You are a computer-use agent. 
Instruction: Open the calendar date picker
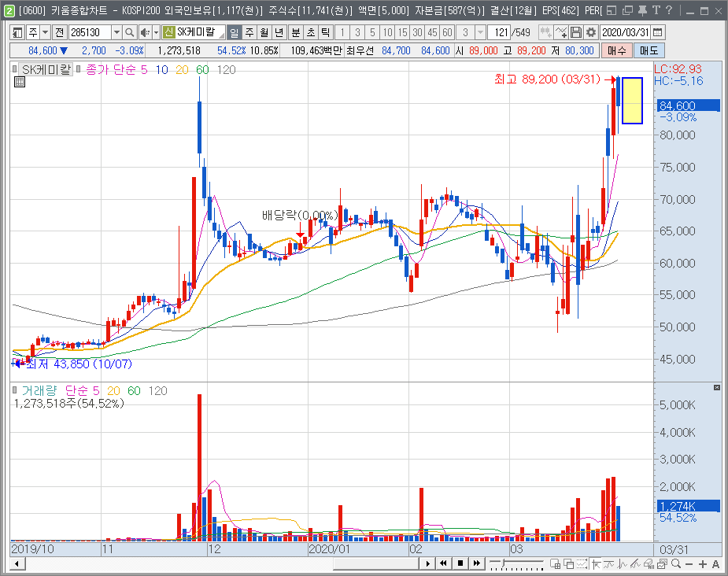tap(657, 32)
